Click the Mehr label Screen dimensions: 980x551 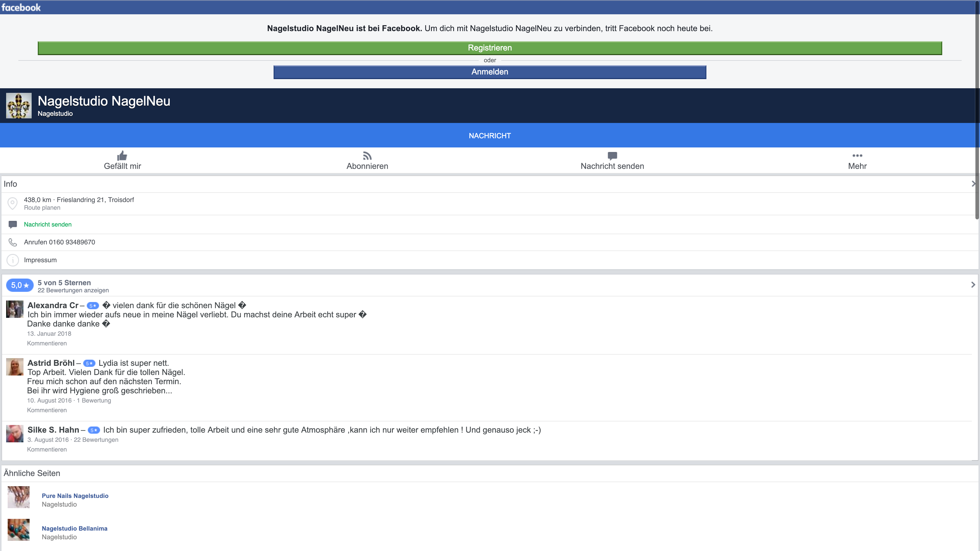tap(857, 166)
